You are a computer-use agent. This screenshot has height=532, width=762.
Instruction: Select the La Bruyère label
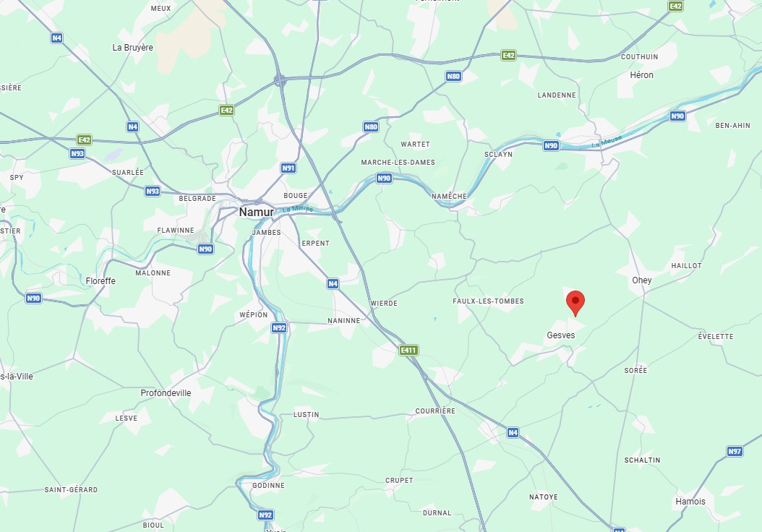coord(133,48)
